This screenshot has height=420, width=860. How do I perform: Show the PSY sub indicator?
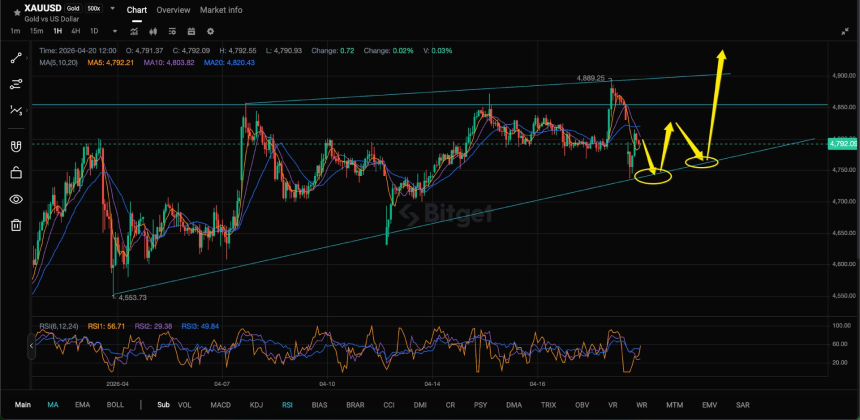(480, 405)
